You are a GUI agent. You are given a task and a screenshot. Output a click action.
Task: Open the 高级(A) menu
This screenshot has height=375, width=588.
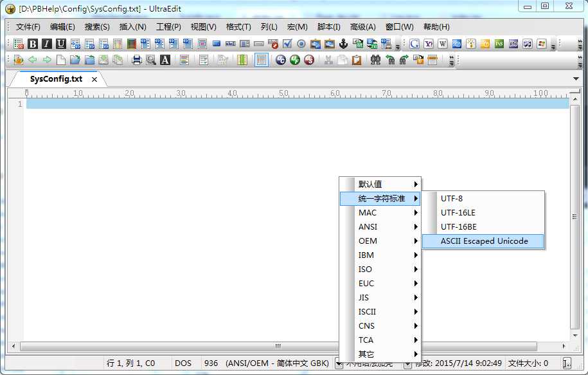coord(362,26)
